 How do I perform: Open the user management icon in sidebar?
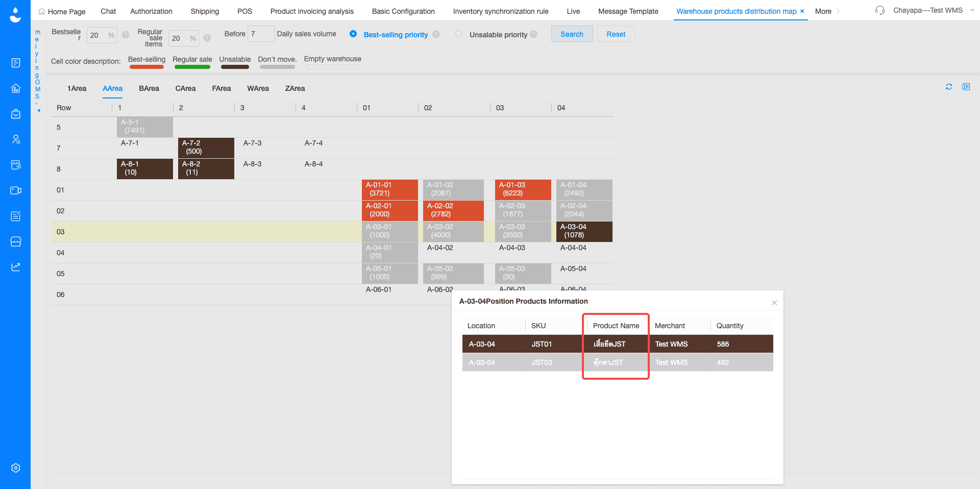pyautogui.click(x=16, y=139)
